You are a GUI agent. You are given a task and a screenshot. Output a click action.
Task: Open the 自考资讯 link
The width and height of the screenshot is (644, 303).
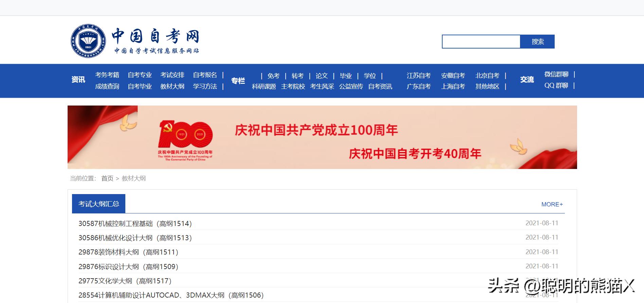(380, 87)
